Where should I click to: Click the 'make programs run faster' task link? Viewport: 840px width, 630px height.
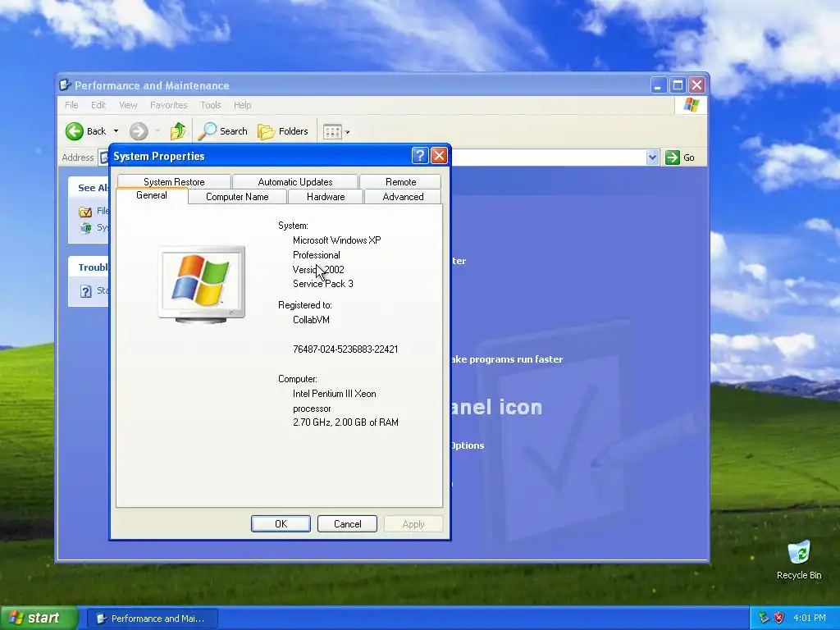pos(506,359)
